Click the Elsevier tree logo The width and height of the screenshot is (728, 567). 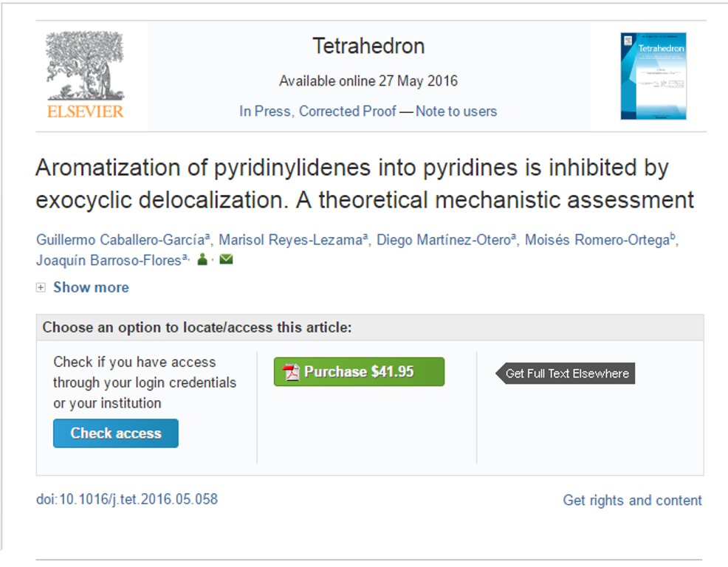pyautogui.click(x=86, y=75)
